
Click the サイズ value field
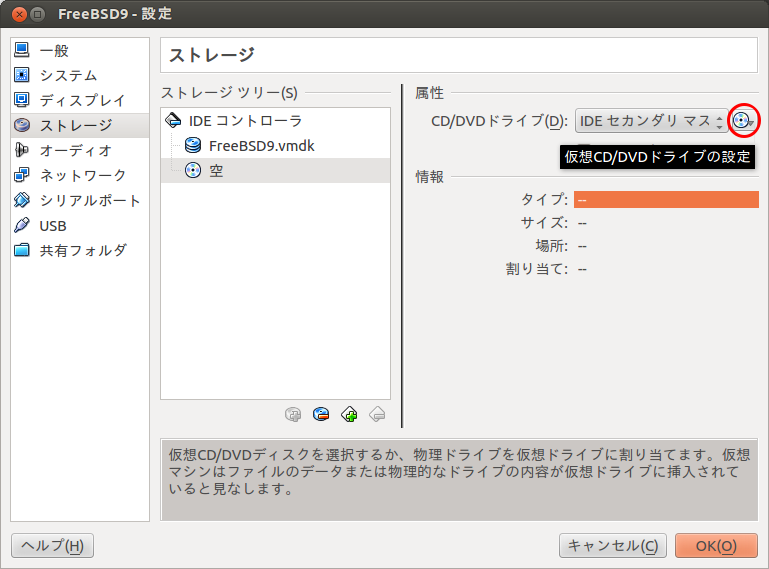tap(666, 223)
